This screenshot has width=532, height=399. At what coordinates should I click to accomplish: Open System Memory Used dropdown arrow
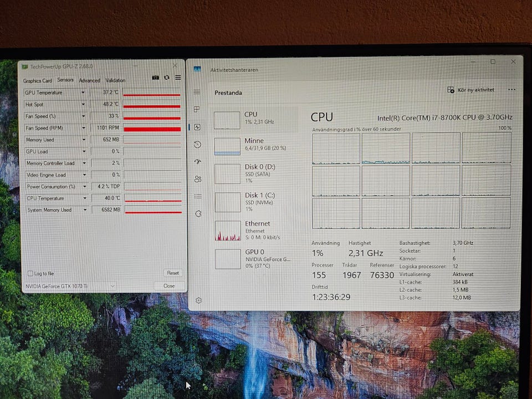[x=85, y=209]
